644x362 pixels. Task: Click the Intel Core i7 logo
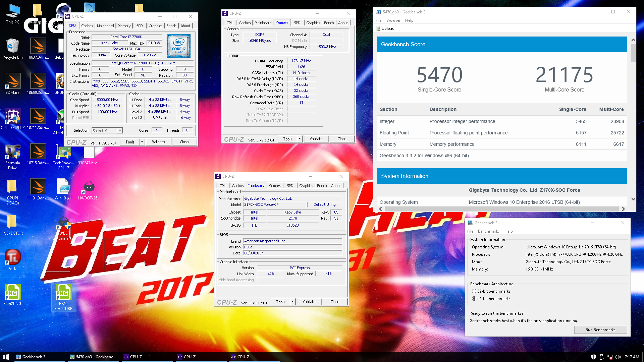(179, 46)
